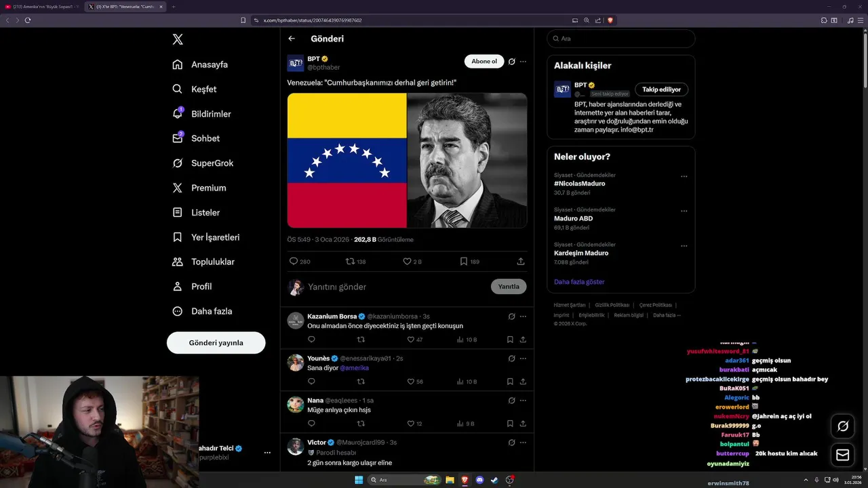Image resolution: width=868 pixels, height=488 pixels.
Task: Open more options for #NicolasMaduro trend
Action: pyautogui.click(x=684, y=176)
